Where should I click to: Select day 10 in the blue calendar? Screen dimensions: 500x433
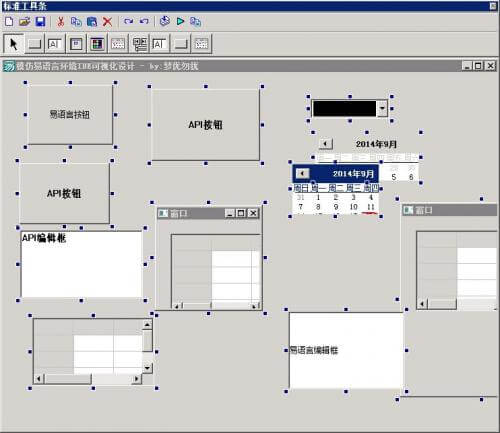pyautogui.click(x=353, y=207)
